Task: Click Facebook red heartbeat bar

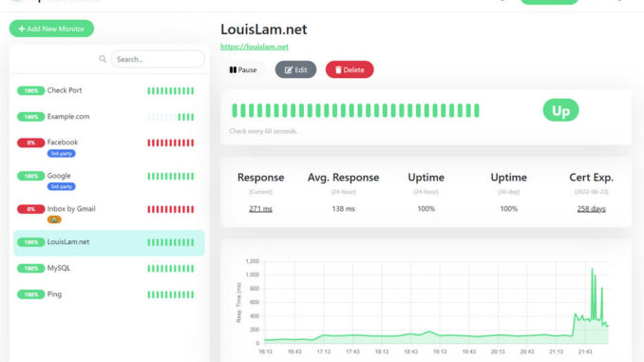Action: point(170,143)
